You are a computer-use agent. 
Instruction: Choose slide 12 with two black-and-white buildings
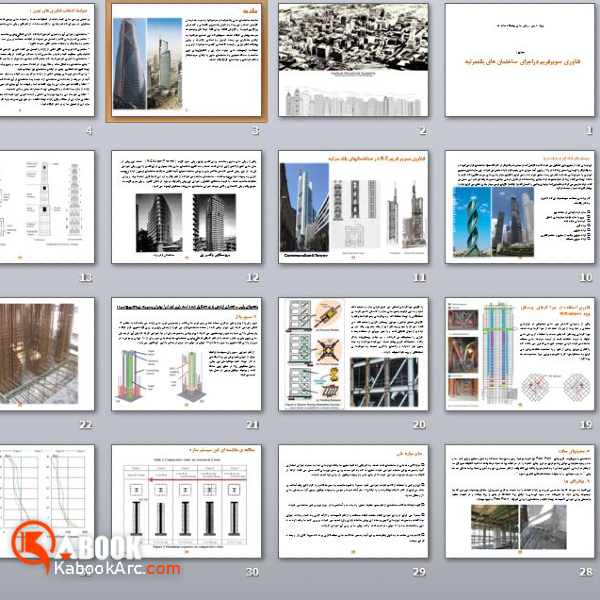coord(186,207)
